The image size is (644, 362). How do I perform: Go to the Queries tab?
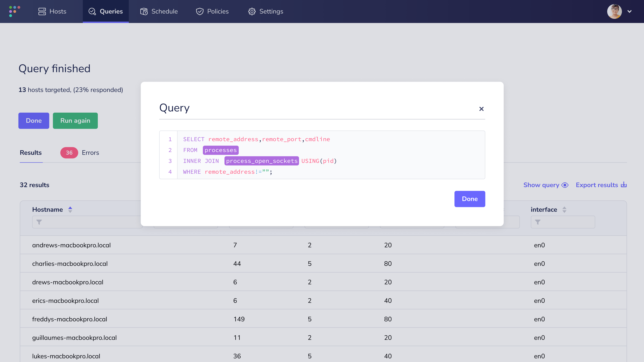(106, 11)
